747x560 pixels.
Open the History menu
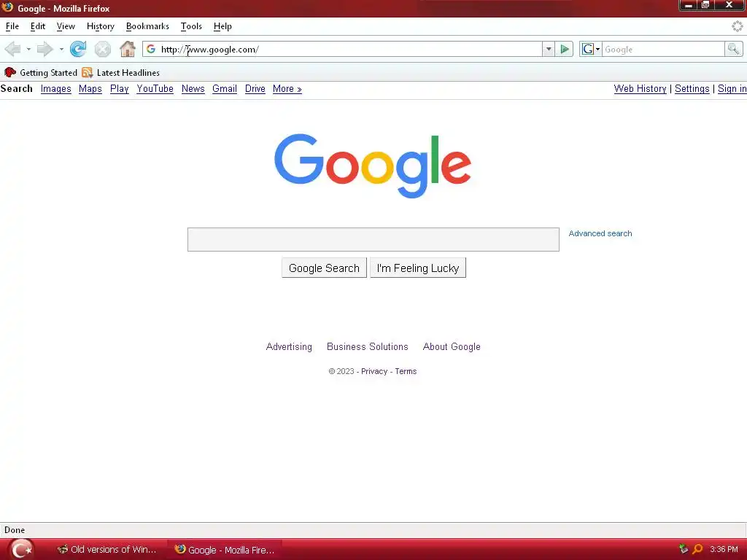[x=101, y=26]
